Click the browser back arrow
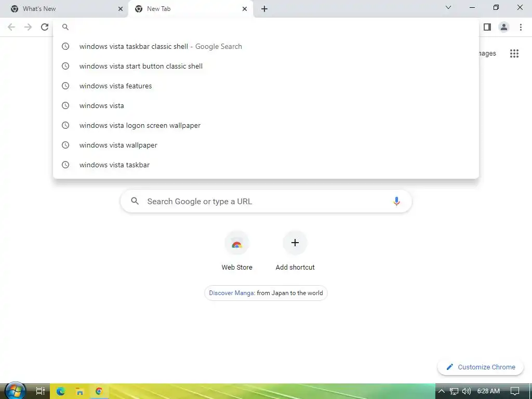 [x=11, y=27]
